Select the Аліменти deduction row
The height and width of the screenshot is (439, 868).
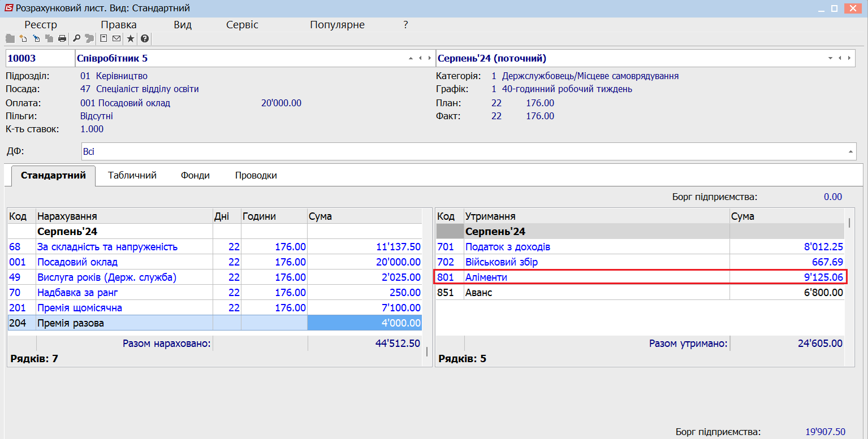point(640,277)
